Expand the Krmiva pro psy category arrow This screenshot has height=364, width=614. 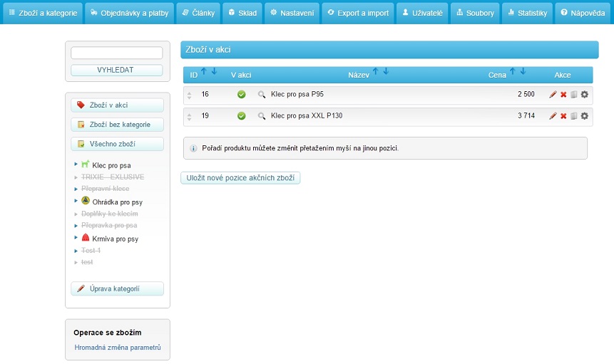[76, 238]
